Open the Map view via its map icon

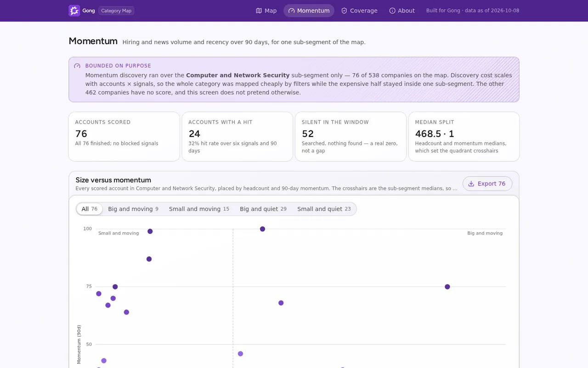coord(259,11)
